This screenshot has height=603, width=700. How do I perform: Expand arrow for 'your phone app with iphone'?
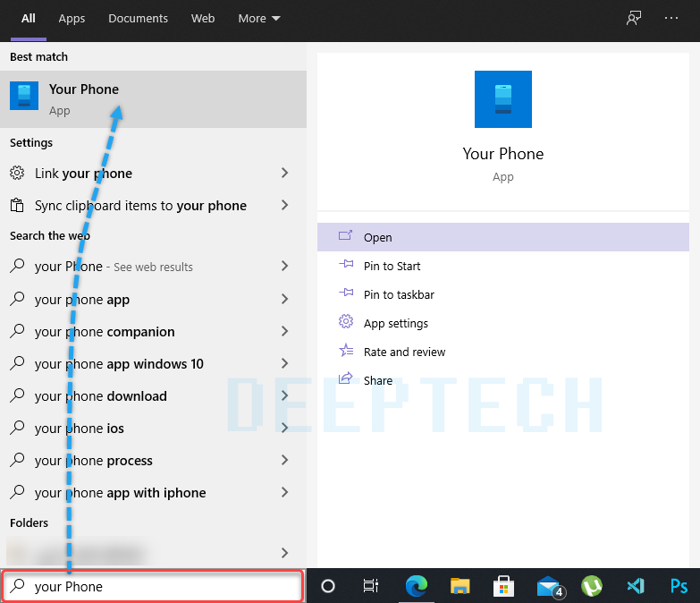pyautogui.click(x=285, y=492)
